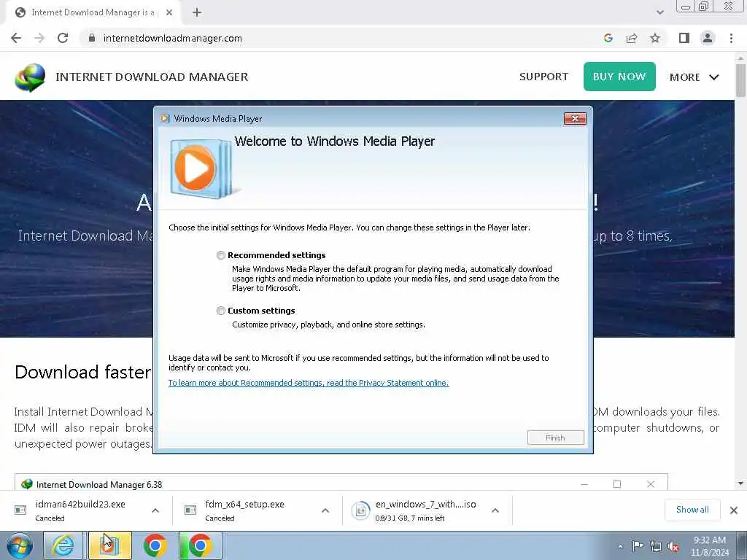This screenshot has width=747, height=560.
Task: Click the BUY NOW button
Action: pos(619,77)
